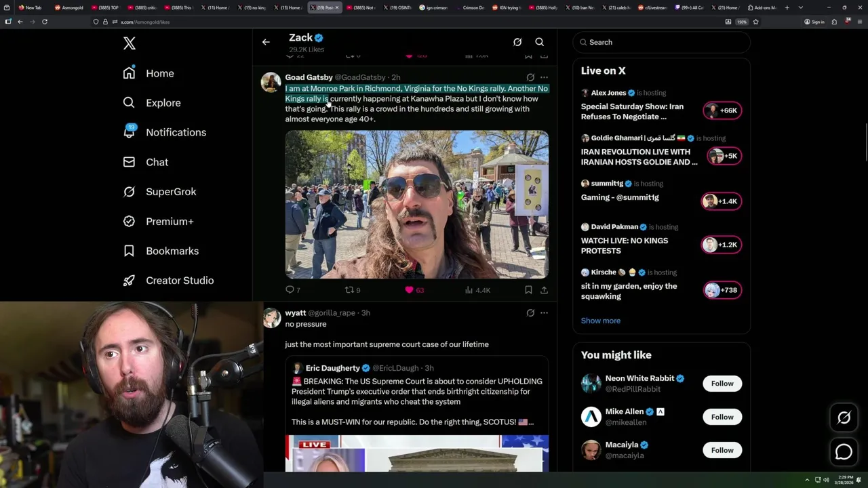Switch to IGN trying tab
868x488 pixels.
[506, 7]
